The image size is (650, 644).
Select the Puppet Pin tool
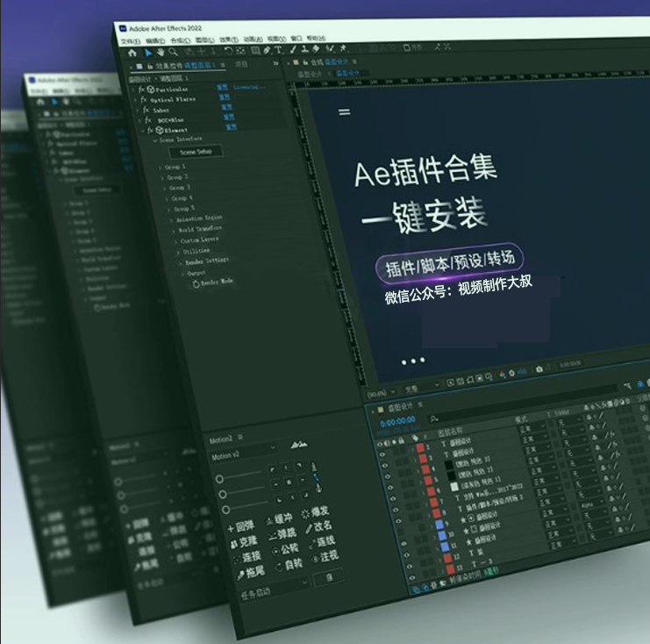(x=343, y=48)
